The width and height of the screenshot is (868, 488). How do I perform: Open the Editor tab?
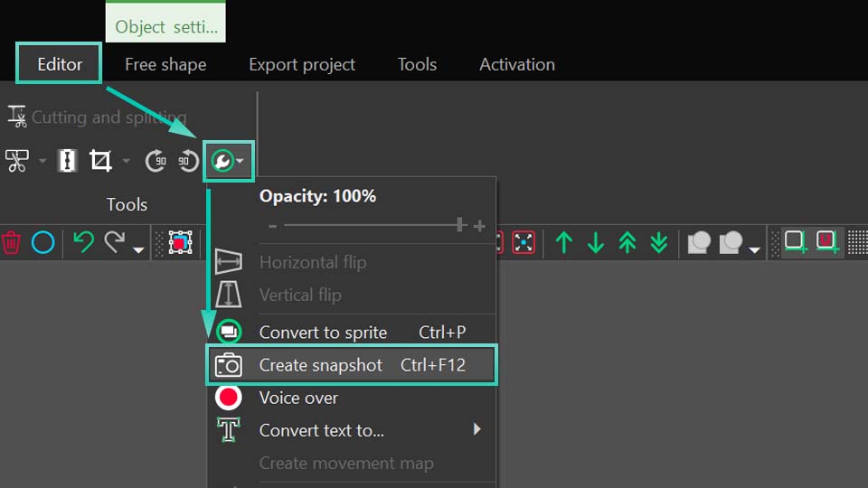pos(60,64)
